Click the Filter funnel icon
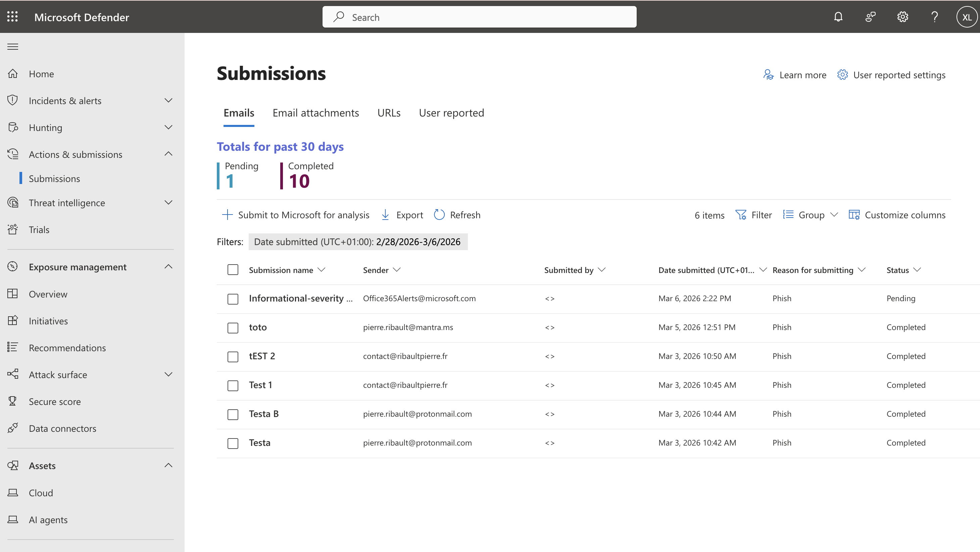Screen dimensions: 980x552 coord(741,215)
